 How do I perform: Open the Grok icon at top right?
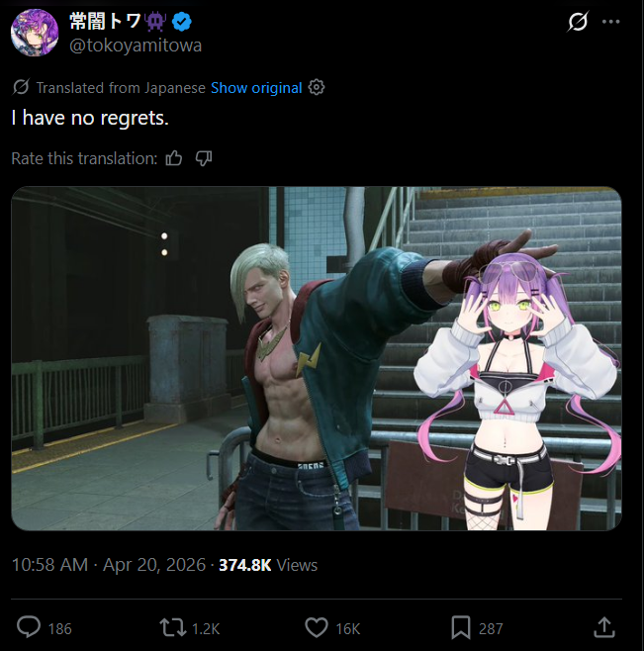click(578, 21)
